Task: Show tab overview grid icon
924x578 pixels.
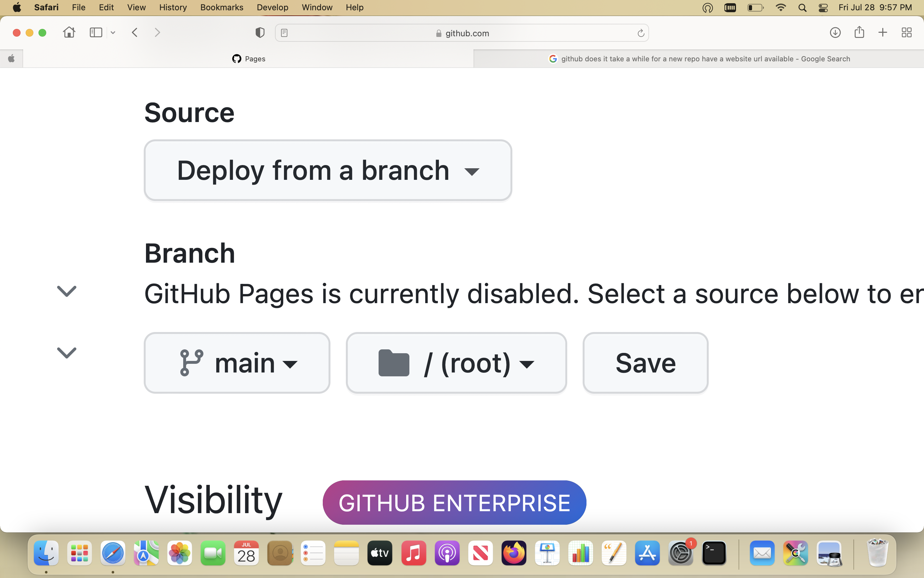Action: [907, 33]
